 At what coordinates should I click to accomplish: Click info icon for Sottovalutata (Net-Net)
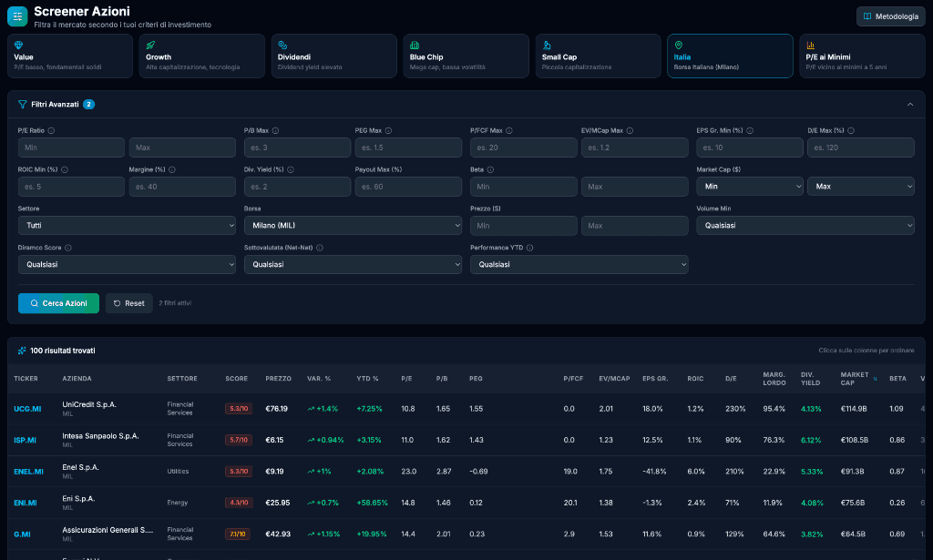tap(320, 248)
